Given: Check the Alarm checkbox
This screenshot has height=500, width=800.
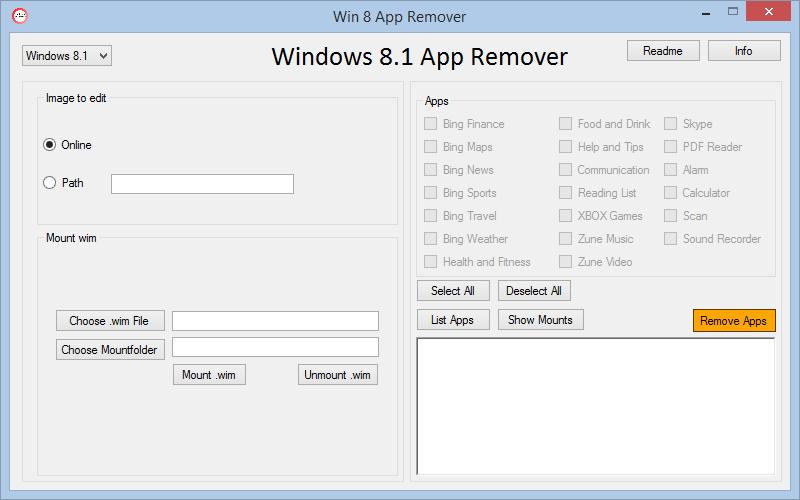Looking at the screenshot, I should click(670, 170).
